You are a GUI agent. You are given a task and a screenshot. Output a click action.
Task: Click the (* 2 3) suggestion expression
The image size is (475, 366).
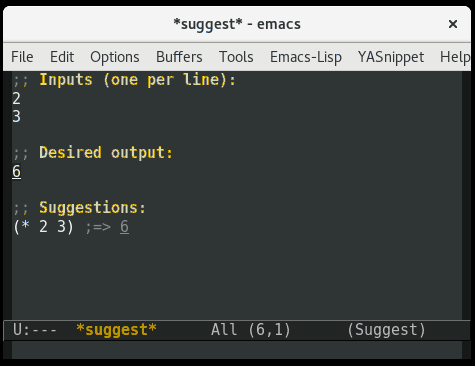pyautogui.click(x=43, y=227)
